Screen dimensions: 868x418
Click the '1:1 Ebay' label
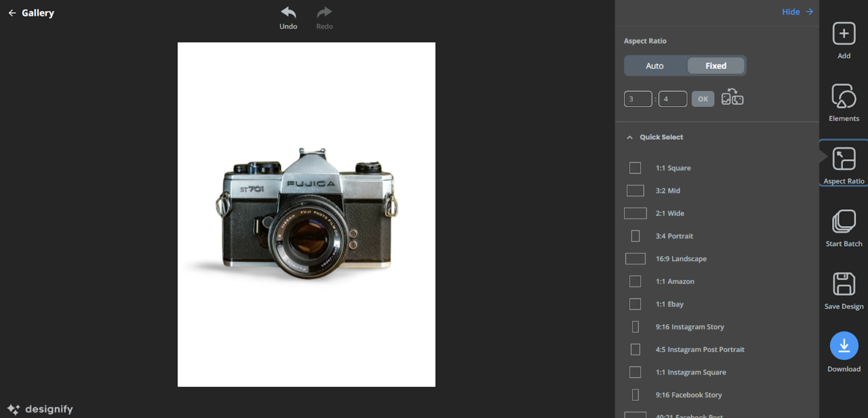tap(669, 304)
